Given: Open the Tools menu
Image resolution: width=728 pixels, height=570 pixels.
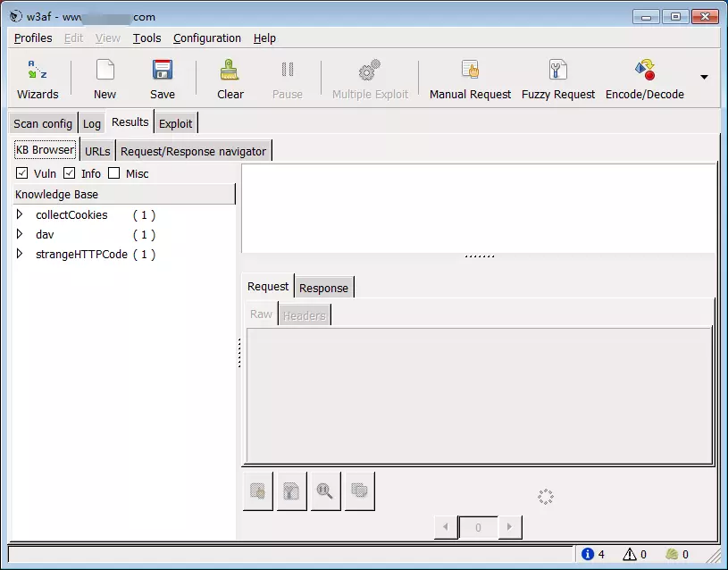Looking at the screenshot, I should [146, 38].
